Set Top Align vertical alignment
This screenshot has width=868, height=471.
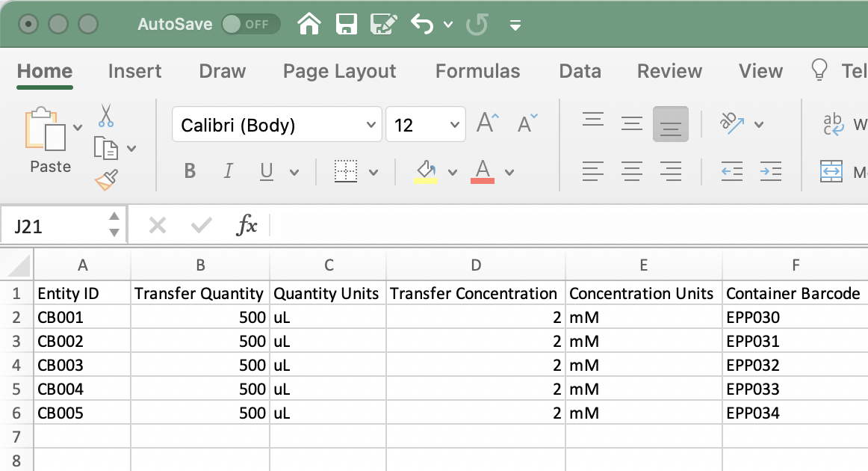tap(593, 120)
